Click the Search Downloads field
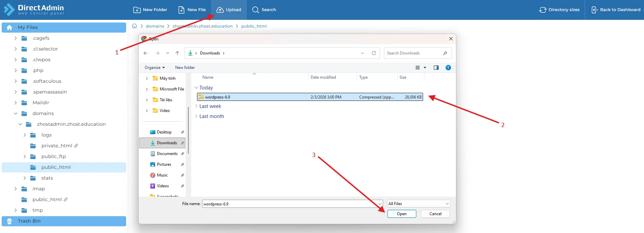Screen dimensions: 644x233 tap(418, 53)
